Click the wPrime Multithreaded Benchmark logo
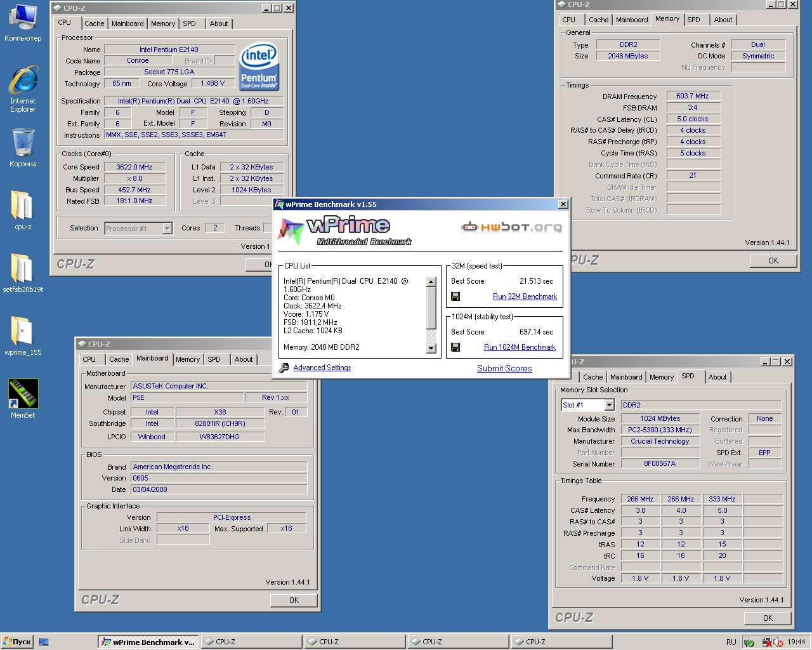This screenshot has width=812, height=650. [x=346, y=231]
